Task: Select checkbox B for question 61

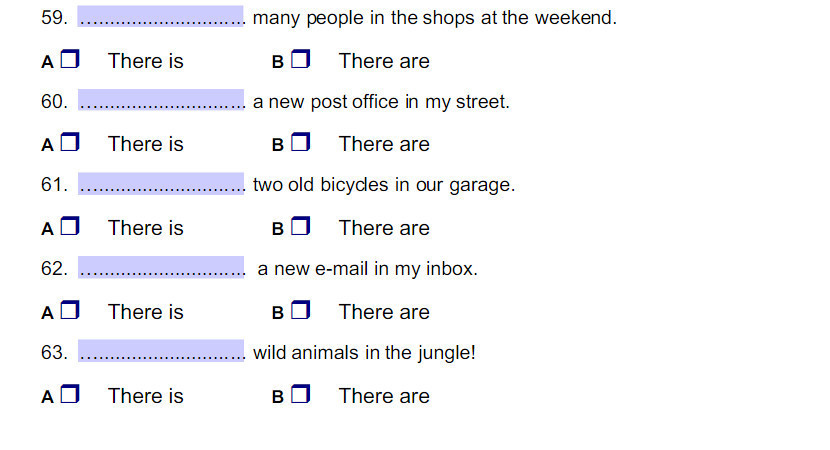Action: [x=300, y=226]
